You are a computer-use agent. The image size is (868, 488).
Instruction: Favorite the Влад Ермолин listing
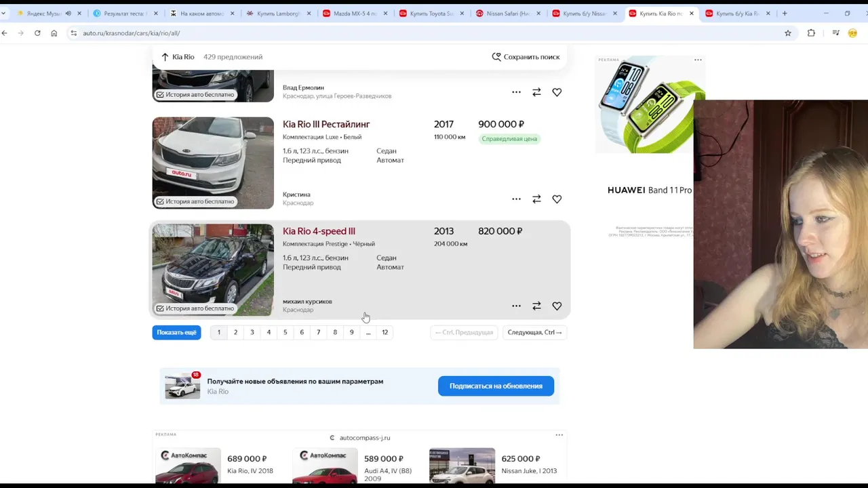[557, 92]
